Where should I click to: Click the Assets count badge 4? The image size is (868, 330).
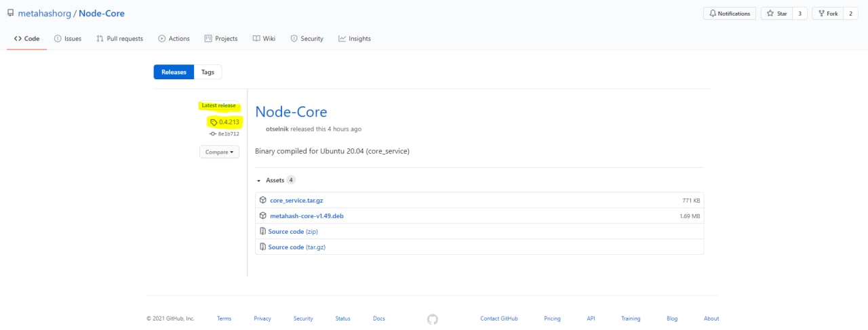coord(290,180)
